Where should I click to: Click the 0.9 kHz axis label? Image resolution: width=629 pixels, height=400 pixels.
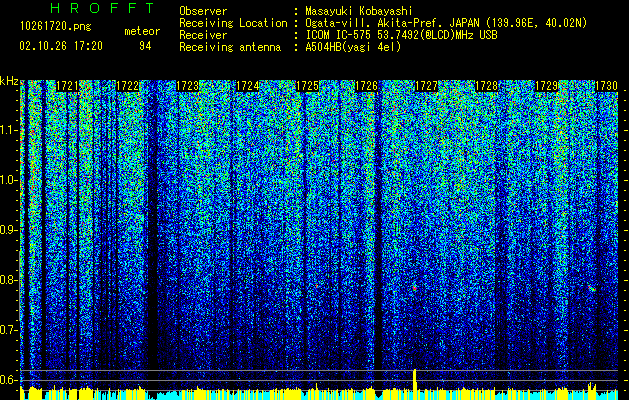pos(9,230)
